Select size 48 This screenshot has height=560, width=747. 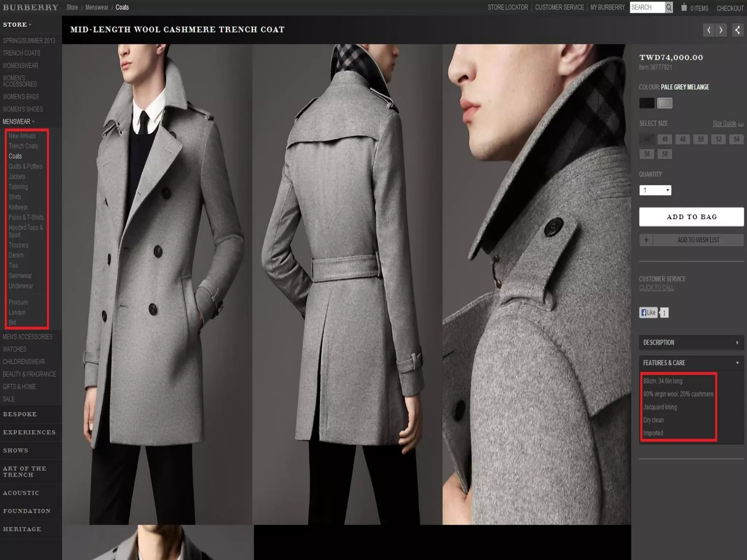click(682, 139)
